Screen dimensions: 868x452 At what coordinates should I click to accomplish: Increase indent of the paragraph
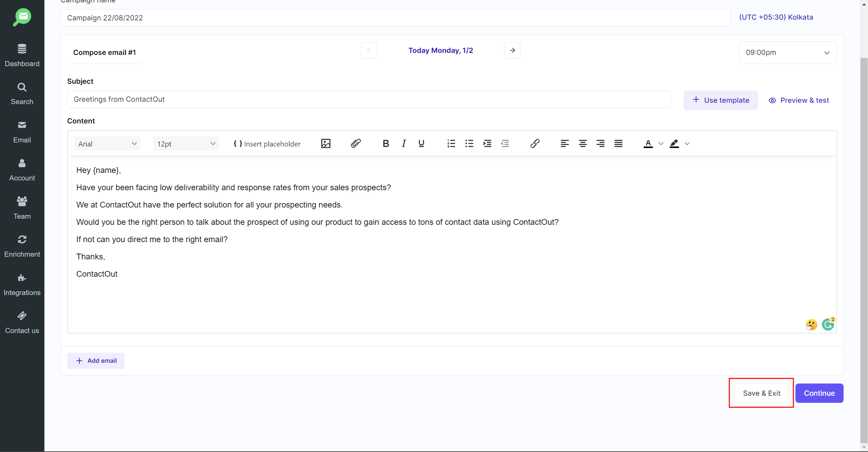[x=487, y=144]
